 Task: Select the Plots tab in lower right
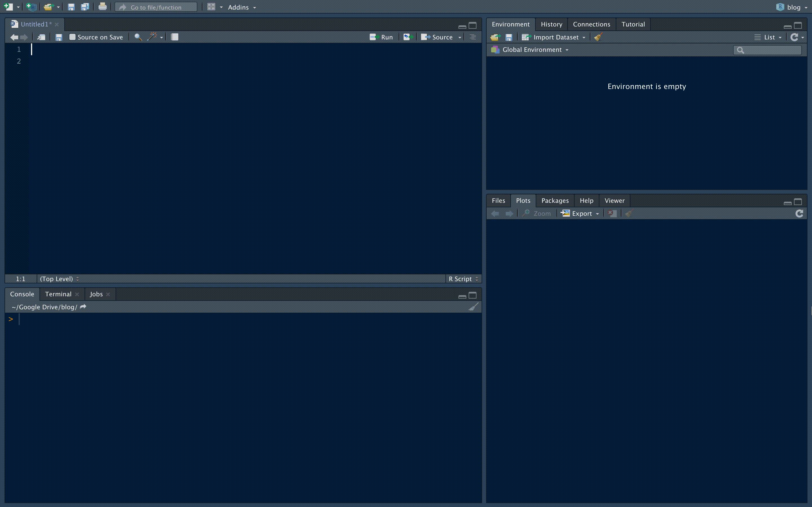pyautogui.click(x=523, y=200)
